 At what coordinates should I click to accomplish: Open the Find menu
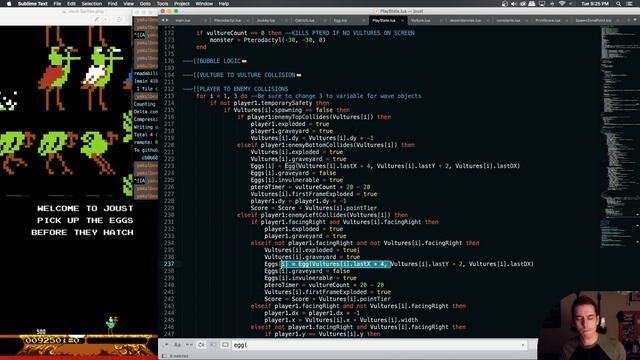112,4
